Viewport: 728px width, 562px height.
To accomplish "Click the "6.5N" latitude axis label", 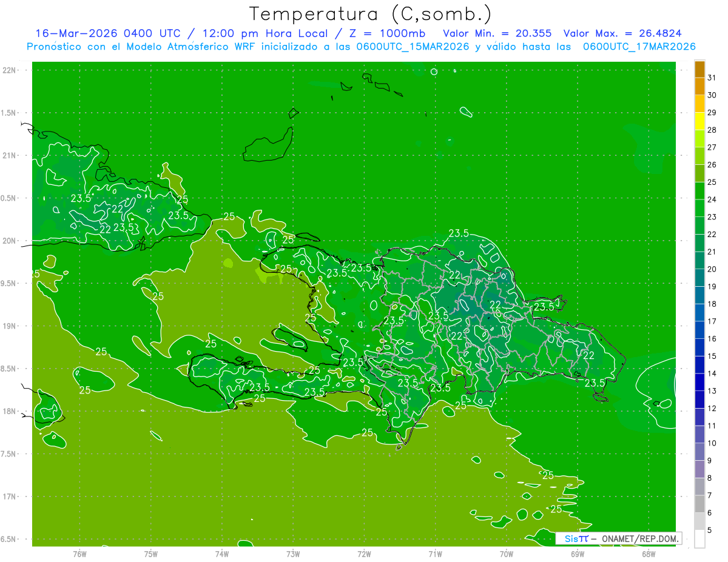I will pos(9,539).
